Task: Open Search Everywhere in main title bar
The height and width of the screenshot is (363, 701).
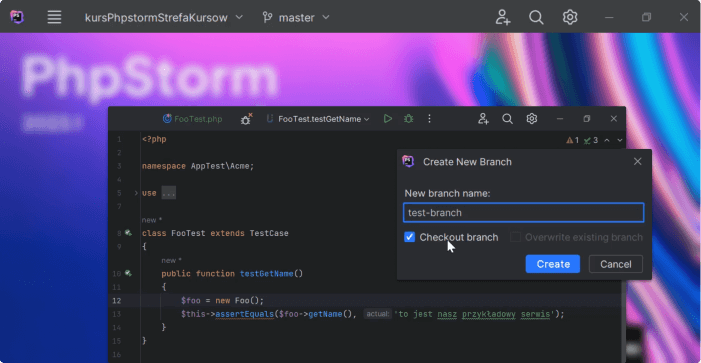Action: (x=536, y=17)
